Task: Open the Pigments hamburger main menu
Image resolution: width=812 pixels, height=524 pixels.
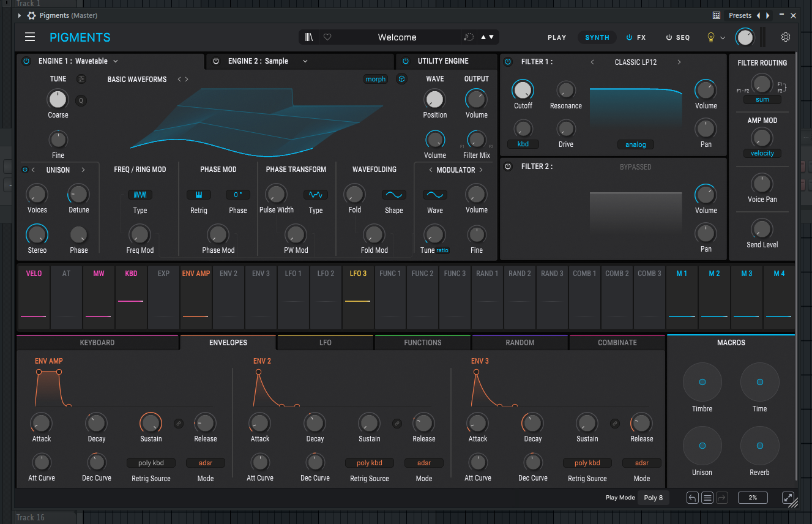Action: (x=30, y=37)
